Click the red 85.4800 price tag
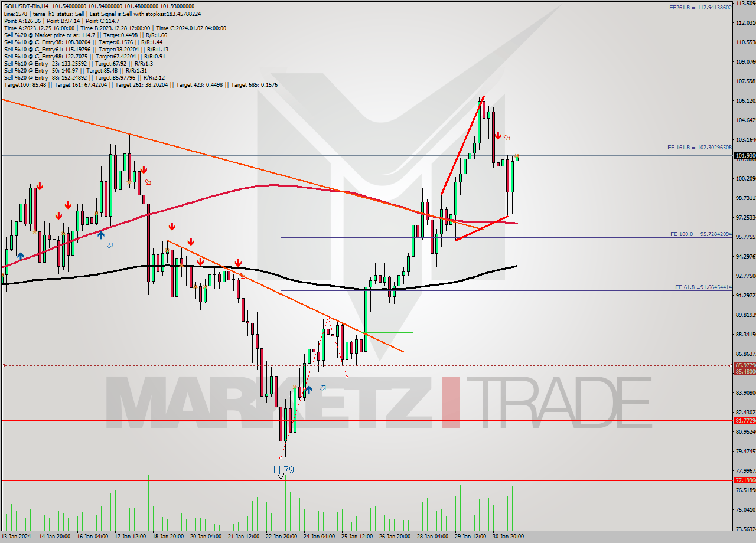 pyautogui.click(x=745, y=372)
